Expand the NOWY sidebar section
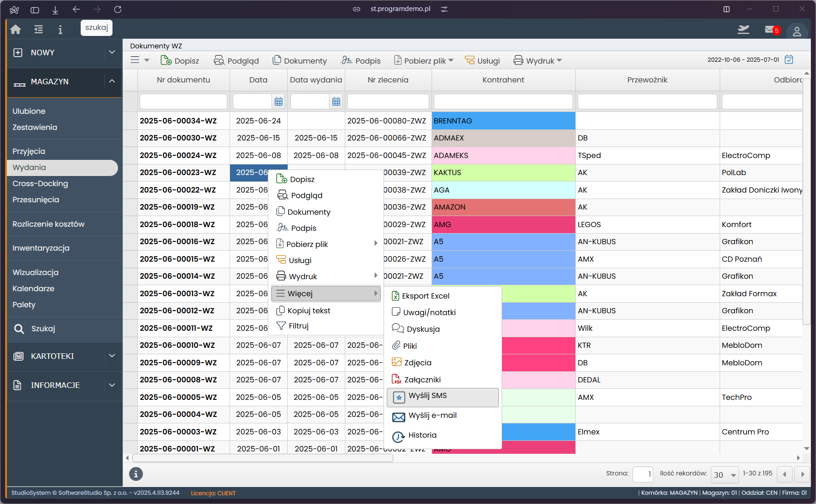 (x=112, y=53)
